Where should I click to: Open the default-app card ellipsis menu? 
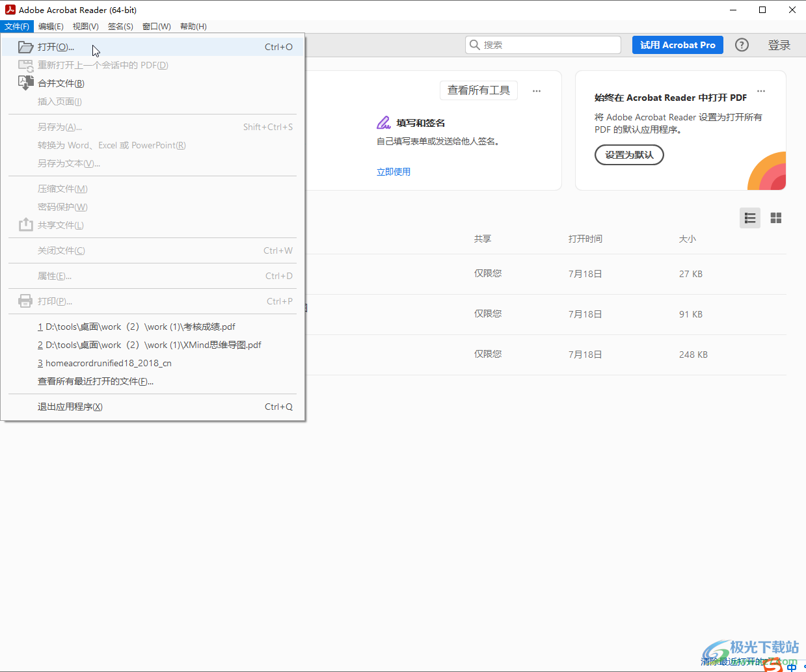tap(761, 91)
